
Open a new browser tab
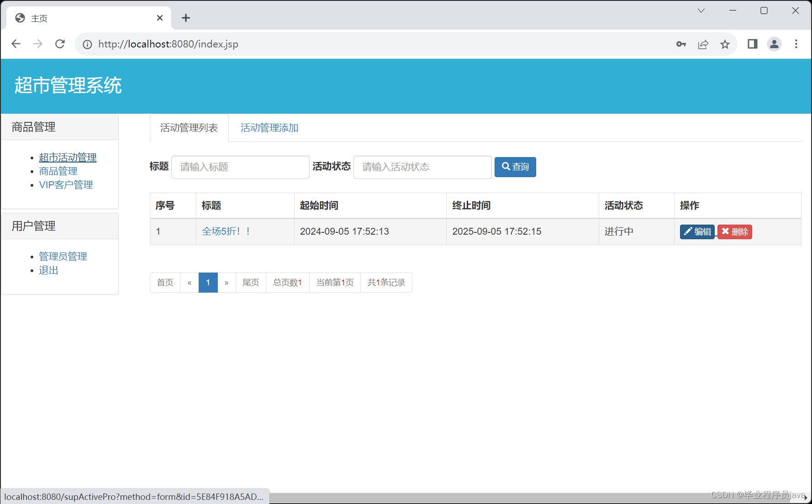click(x=185, y=18)
